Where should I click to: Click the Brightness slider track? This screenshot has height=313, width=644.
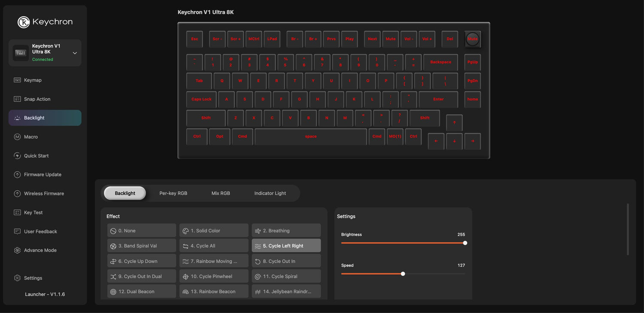(403, 243)
